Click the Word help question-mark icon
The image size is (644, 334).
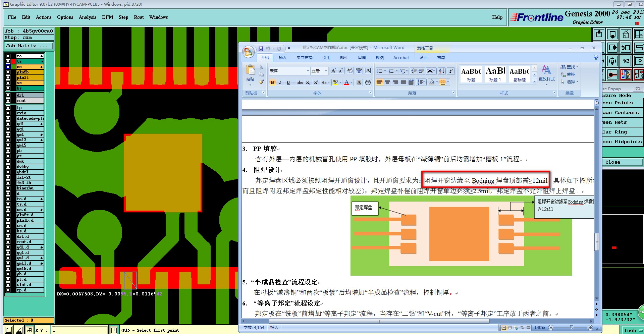pos(596,58)
